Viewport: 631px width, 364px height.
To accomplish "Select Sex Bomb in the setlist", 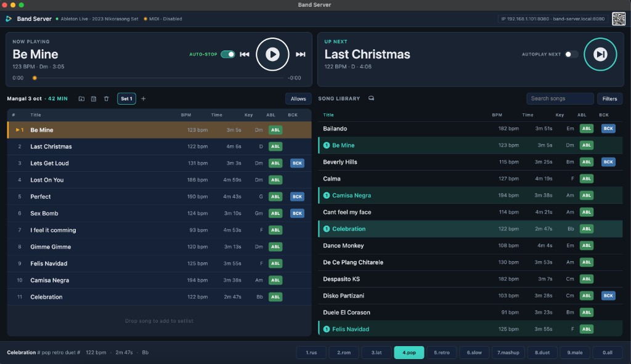I will [160, 213].
